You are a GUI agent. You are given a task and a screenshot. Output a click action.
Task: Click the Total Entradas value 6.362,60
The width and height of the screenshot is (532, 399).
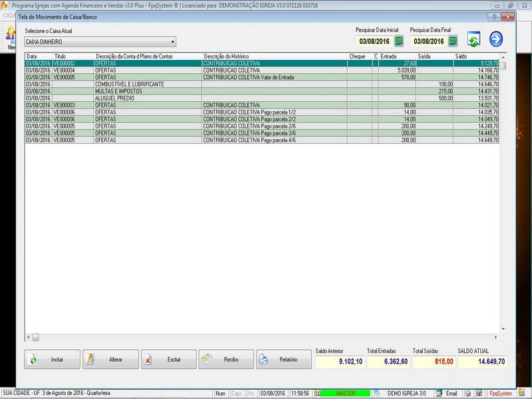point(388,362)
